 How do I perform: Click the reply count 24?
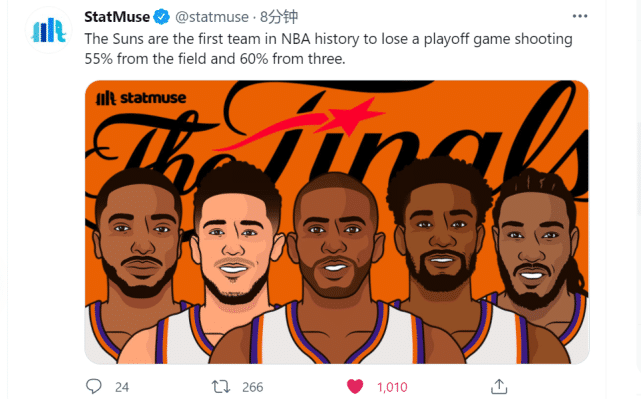(122, 387)
